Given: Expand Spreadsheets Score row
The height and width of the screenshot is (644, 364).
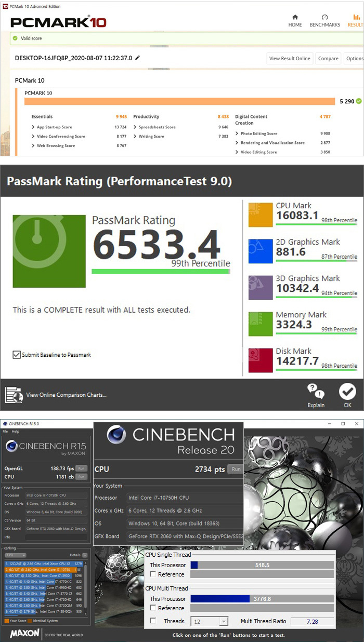Looking at the screenshot, I should (135, 127).
